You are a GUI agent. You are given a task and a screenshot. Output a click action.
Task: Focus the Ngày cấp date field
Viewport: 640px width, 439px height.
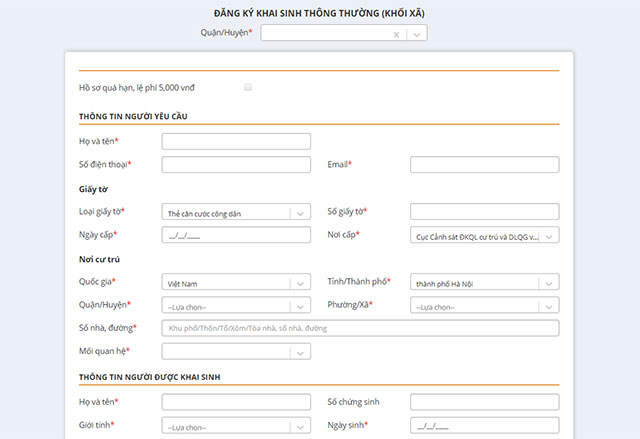point(236,236)
